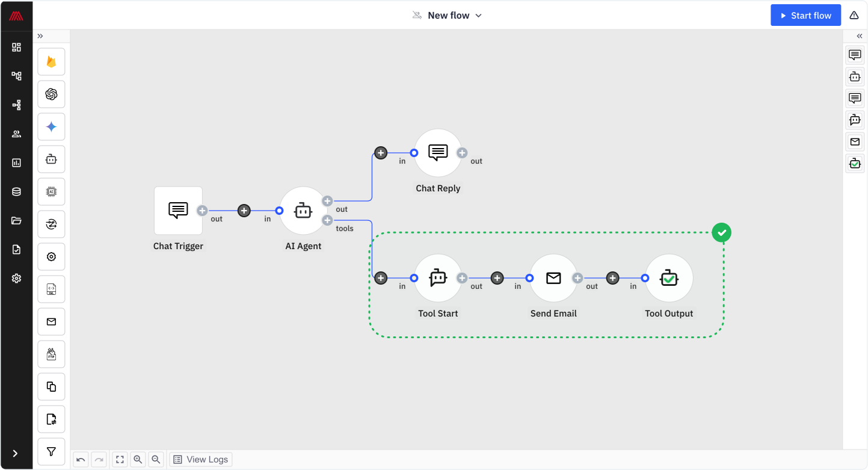The width and height of the screenshot is (868, 470).
Task: Undo the last canvas change
Action: [81, 460]
